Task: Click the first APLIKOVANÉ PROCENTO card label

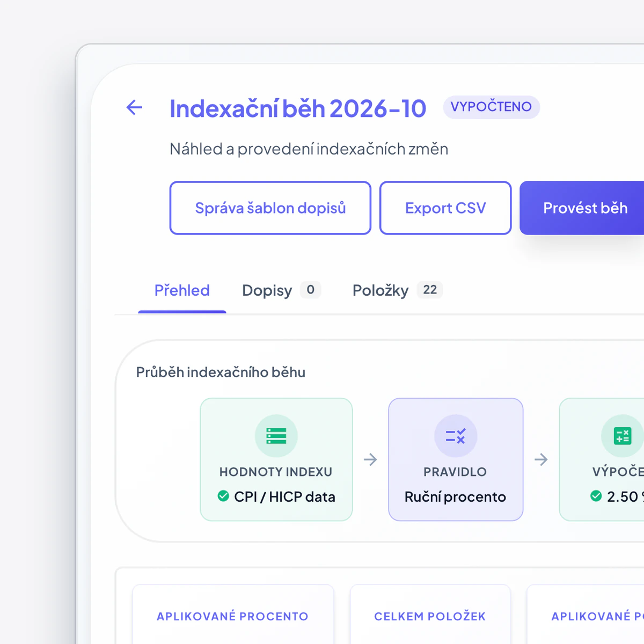Action: point(232,616)
